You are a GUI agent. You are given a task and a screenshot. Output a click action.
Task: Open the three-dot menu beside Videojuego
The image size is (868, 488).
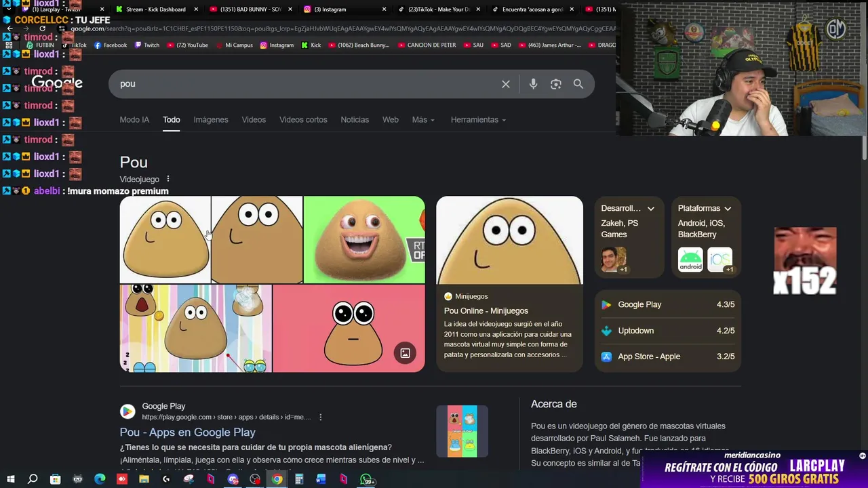click(168, 179)
